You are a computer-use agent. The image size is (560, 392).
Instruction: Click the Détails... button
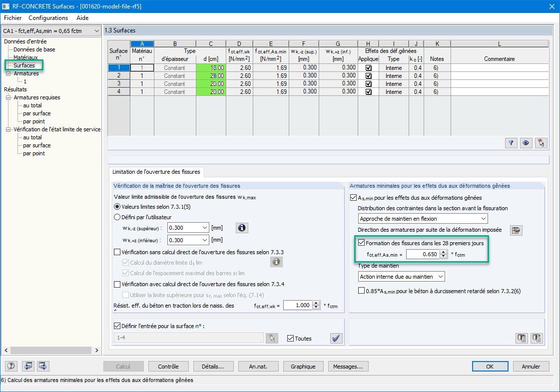(x=213, y=367)
